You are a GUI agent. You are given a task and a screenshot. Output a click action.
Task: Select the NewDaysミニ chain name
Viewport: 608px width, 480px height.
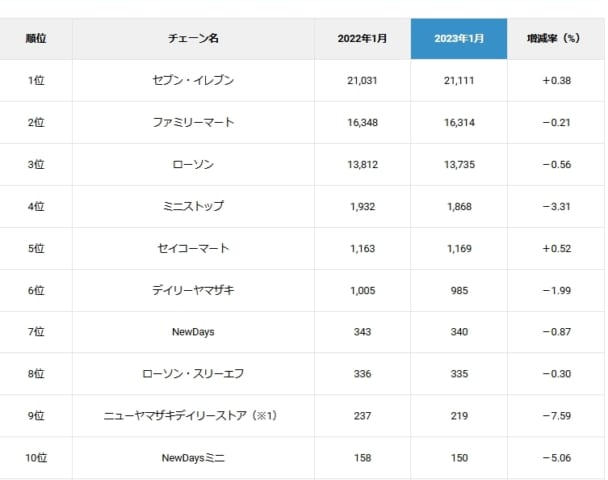point(194,458)
